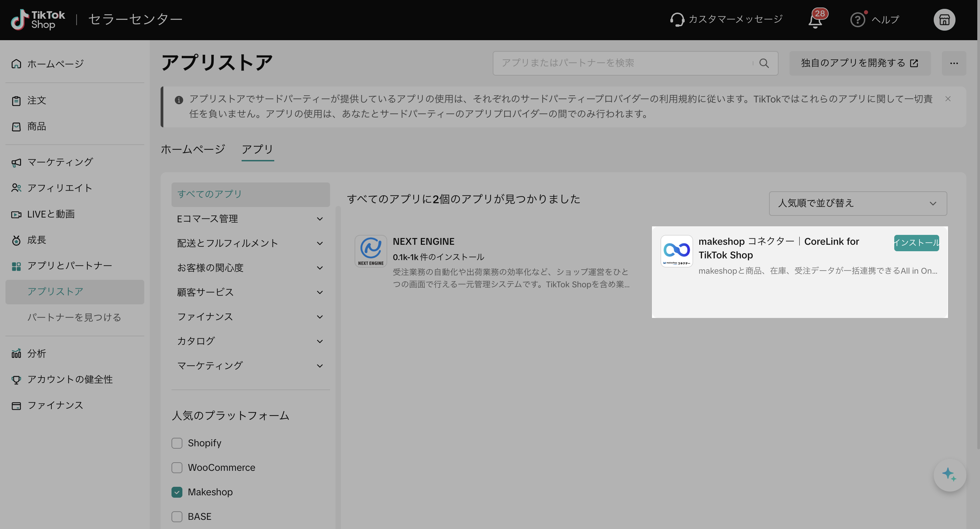The height and width of the screenshot is (529, 980).
Task: Enable the WooCommerce platform filter
Action: [177, 467]
